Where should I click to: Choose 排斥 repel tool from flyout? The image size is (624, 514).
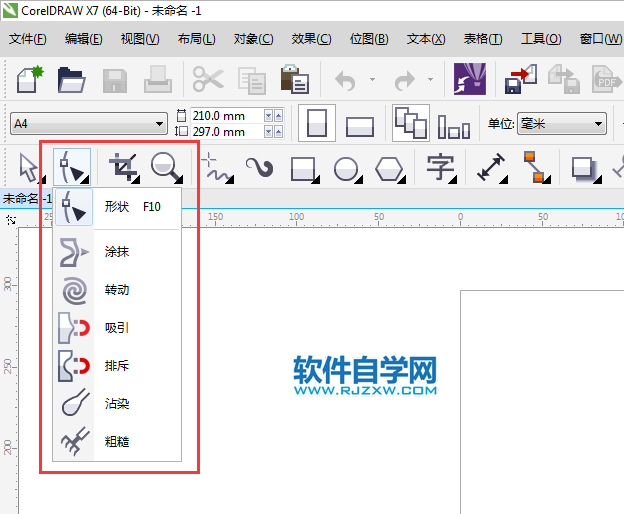(x=117, y=366)
